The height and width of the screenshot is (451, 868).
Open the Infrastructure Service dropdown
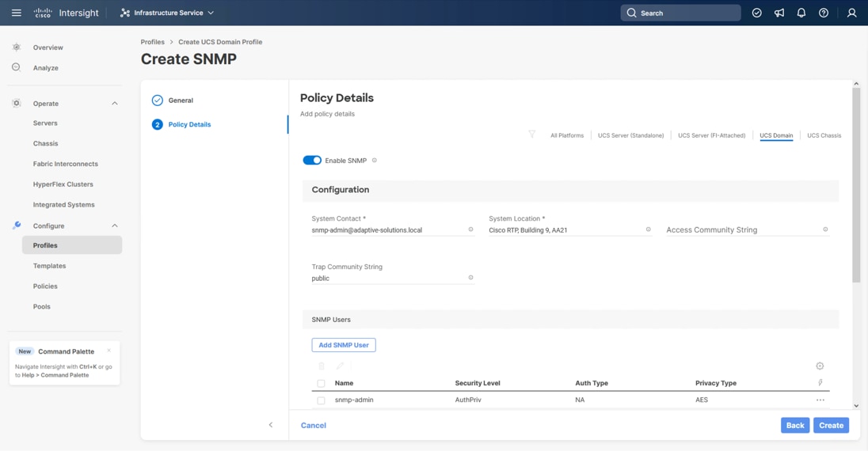coord(167,13)
